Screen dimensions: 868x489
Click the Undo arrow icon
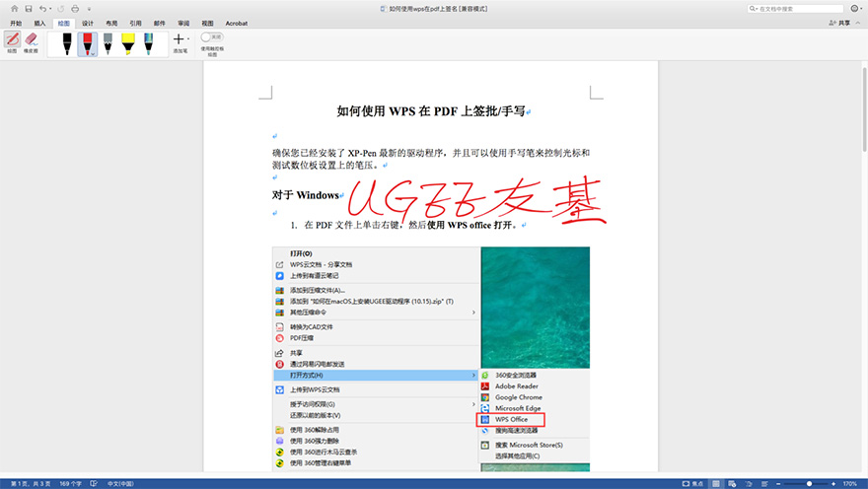pyautogui.click(x=42, y=9)
